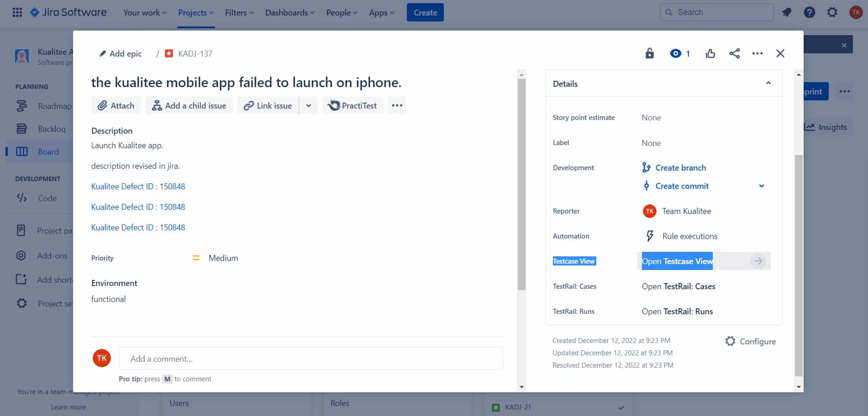Viewport: 868px width, 416px height.
Task: Click the Create button in header
Action: pos(425,12)
